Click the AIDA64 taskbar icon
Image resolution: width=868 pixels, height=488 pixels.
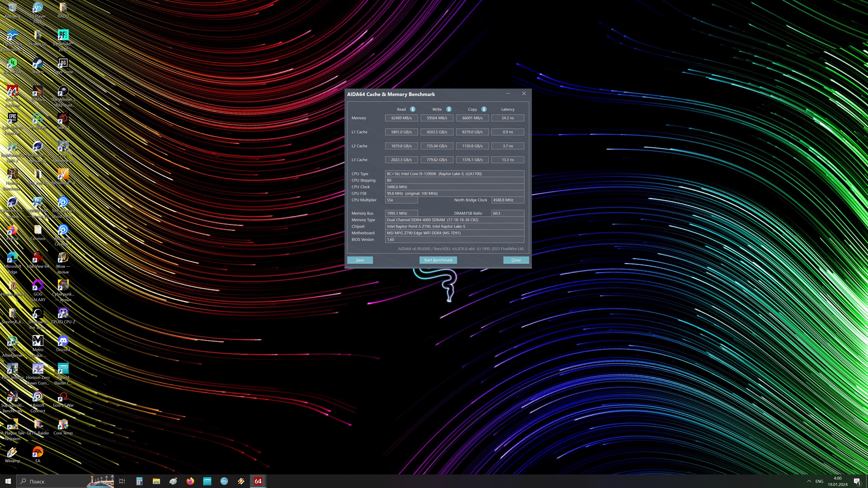point(258,481)
